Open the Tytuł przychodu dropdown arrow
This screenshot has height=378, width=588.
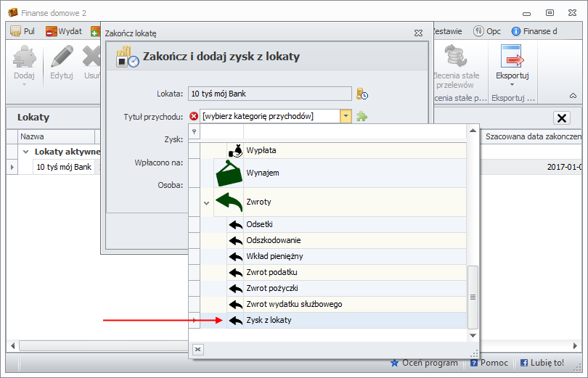click(x=346, y=116)
